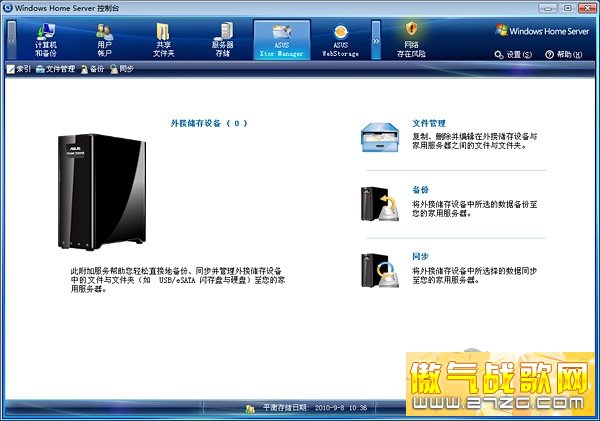600x421 pixels.
Task: Select 备份 in the sub-toolbar
Action: [x=92, y=69]
